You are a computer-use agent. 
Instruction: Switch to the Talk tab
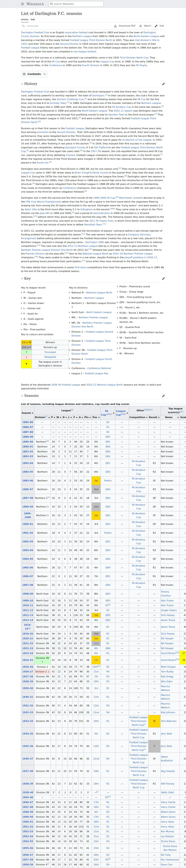click(x=33, y=20)
